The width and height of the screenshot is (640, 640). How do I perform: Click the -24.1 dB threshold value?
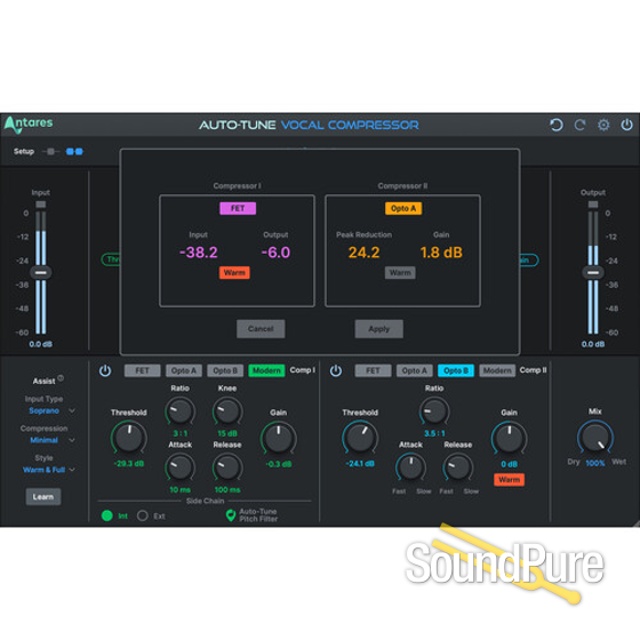[360, 464]
